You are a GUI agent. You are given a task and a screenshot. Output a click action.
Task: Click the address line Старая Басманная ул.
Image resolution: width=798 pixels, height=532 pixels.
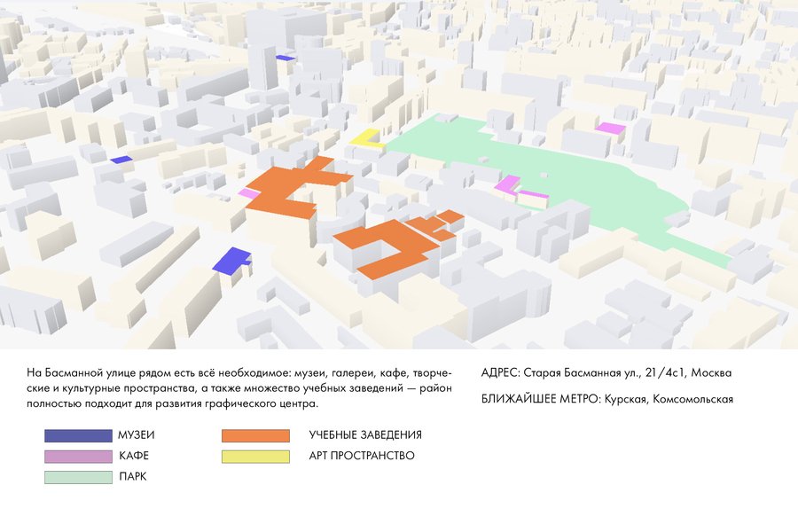pyautogui.click(x=606, y=373)
